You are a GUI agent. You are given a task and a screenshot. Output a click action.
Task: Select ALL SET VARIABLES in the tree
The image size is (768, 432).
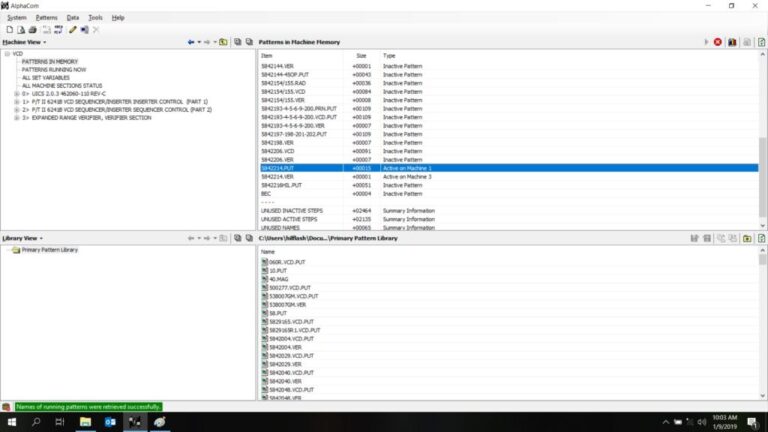[46, 78]
